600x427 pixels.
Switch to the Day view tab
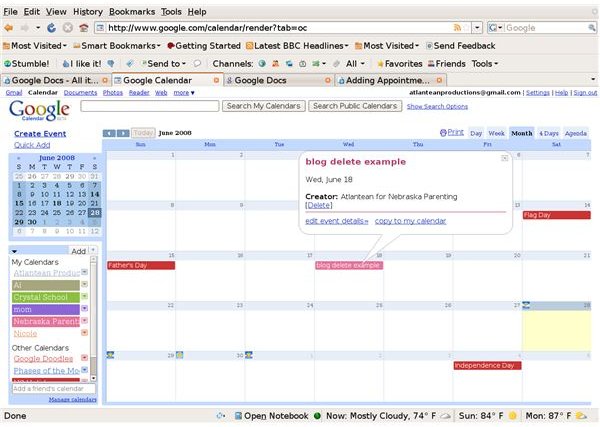(476, 133)
